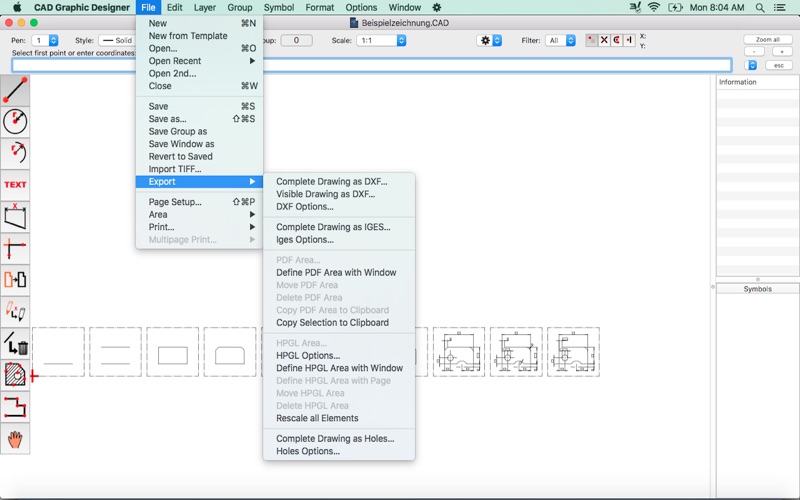Open Holes Options...
Viewport: 800px width, 500px height.
point(339,451)
